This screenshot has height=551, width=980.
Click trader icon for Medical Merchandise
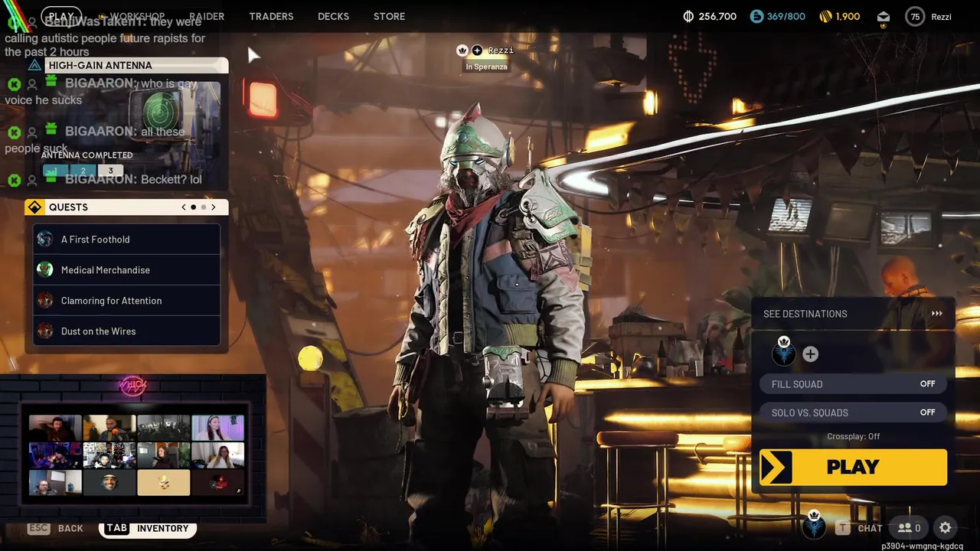pos(45,270)
